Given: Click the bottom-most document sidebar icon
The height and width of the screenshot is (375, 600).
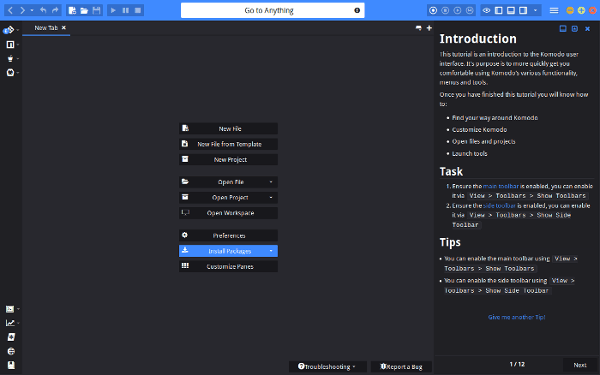Looking at the screenshot, I should point(11,365).
